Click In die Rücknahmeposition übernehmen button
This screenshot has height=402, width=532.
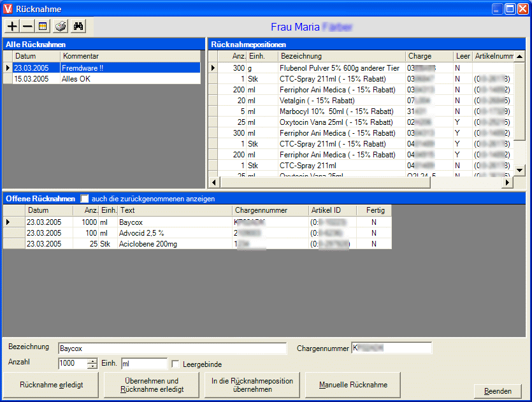[252, 385]
